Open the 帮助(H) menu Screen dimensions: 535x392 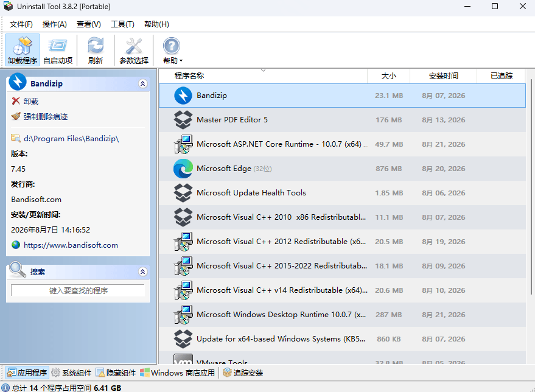point(156,24)
